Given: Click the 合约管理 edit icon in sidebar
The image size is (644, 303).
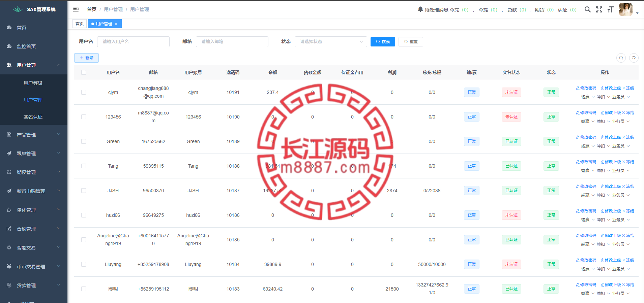Looking at the screenshot, I should (x=9, y=229).
